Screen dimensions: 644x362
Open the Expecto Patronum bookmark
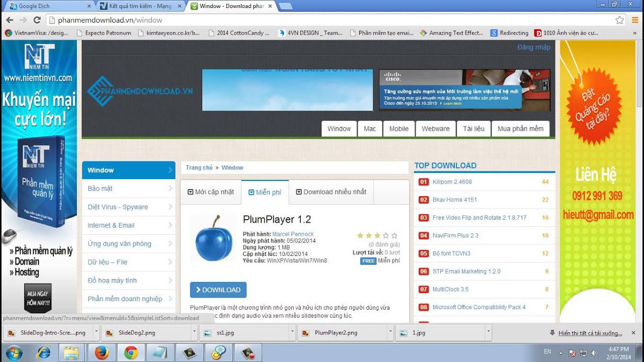click(x=104, y=33)
